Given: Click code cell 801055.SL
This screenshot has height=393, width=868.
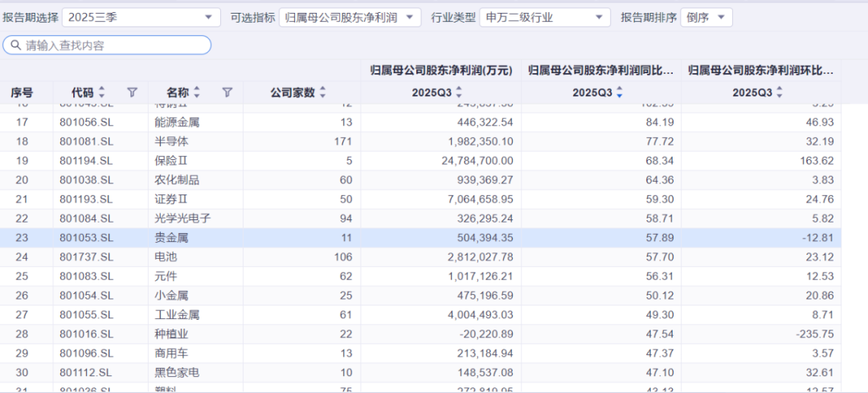Looking at the screenshot, I should pos(87,315).
